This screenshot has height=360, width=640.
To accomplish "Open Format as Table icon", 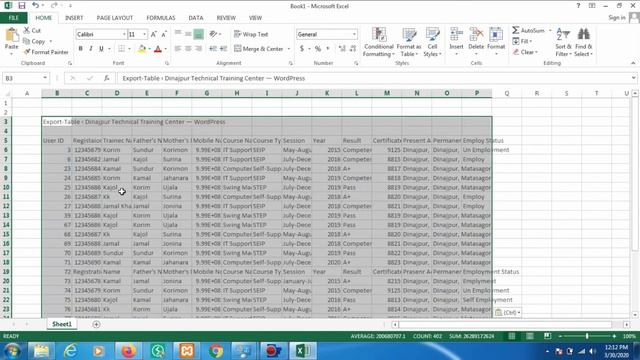I will pos(409,35).
